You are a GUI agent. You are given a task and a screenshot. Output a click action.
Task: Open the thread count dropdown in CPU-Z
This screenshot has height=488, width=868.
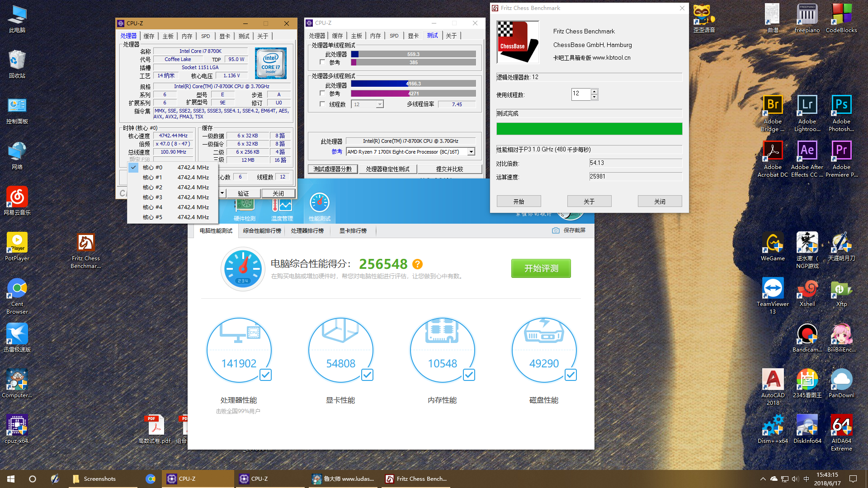point(380,104)
